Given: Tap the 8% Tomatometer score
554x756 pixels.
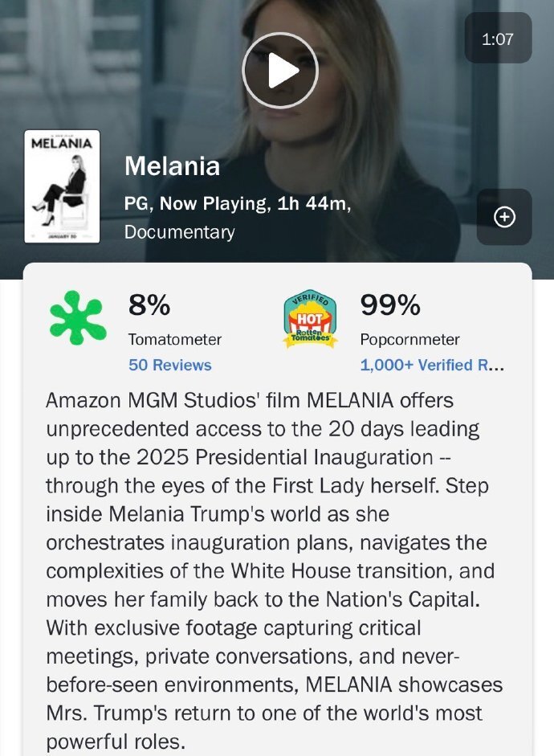Looking at the screenshot, I should tap(149, 305).
